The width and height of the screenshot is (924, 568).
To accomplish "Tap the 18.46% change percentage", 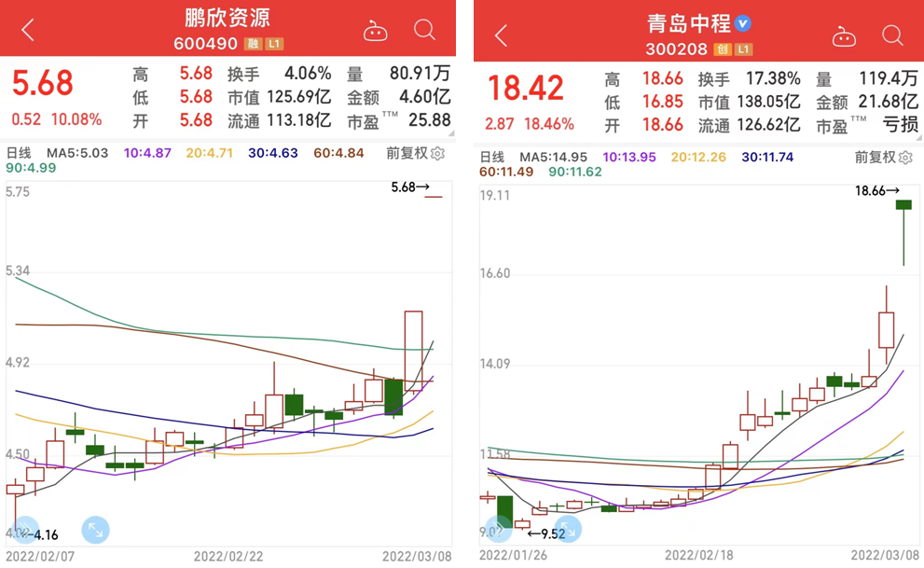I will [549, 124].
